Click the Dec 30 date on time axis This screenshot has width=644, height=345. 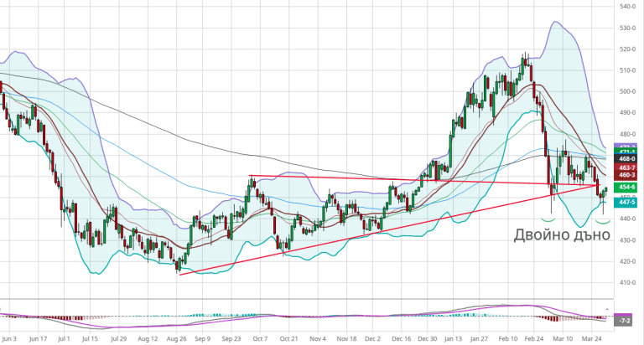coord(428,339)
